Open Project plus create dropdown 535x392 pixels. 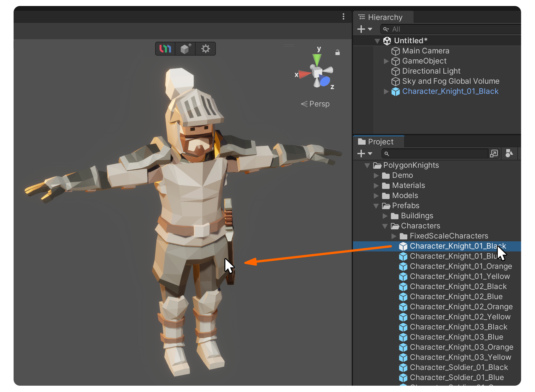coord(365,154)
